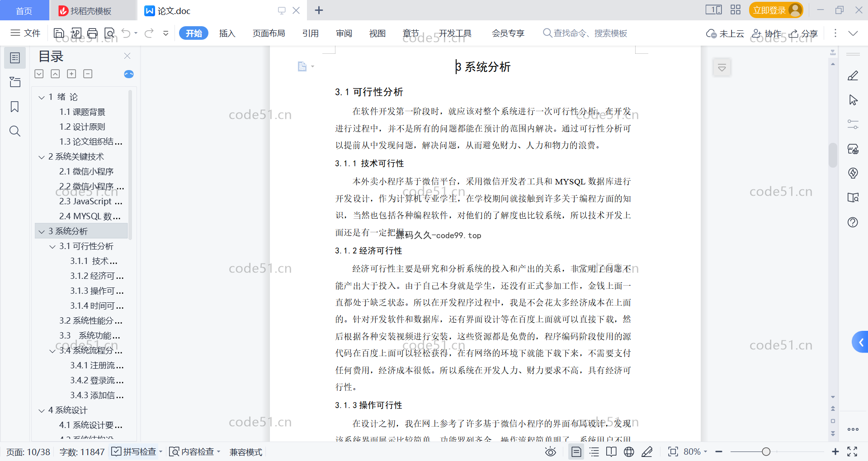
Task: Collapse the '4 系统设计' outline node
Action: coord(42,410)
